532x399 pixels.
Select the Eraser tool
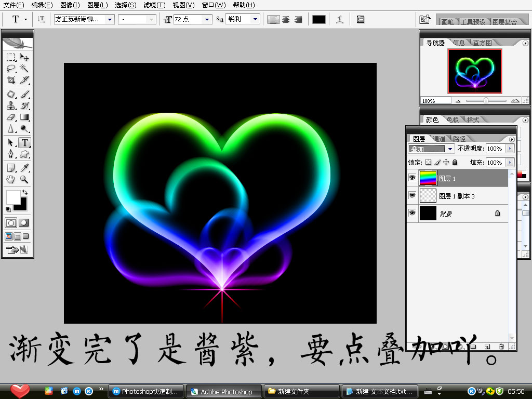pyautogui.click(x=11, y=117)
